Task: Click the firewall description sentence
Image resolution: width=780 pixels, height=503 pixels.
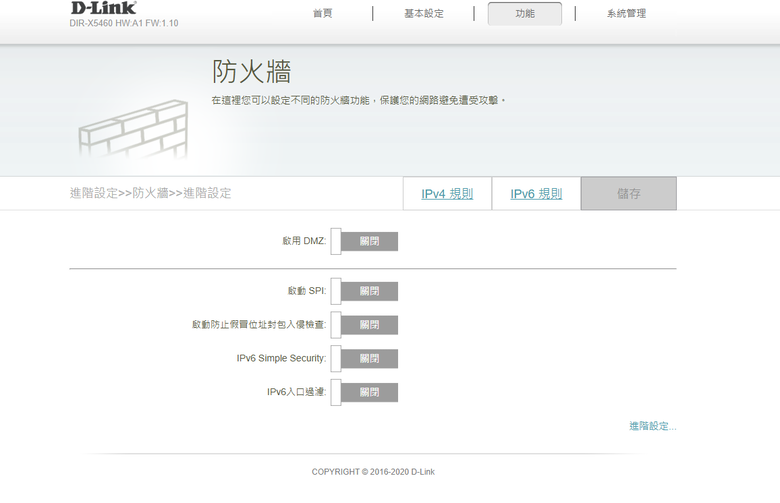Action: pyautogui.click(x=358, y=101)
